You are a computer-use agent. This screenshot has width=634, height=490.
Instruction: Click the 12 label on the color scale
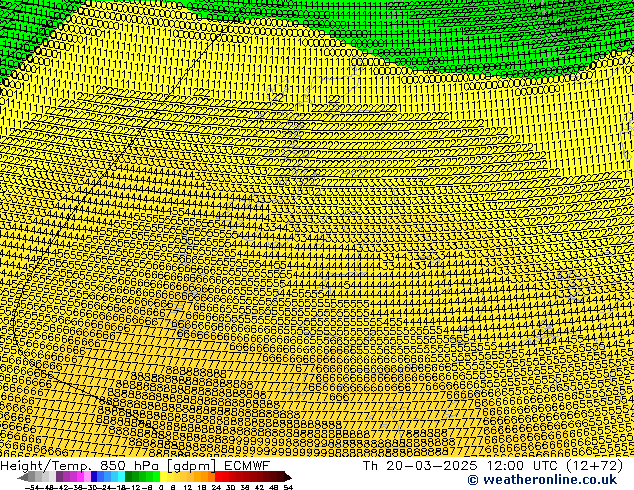click(187, 487)
